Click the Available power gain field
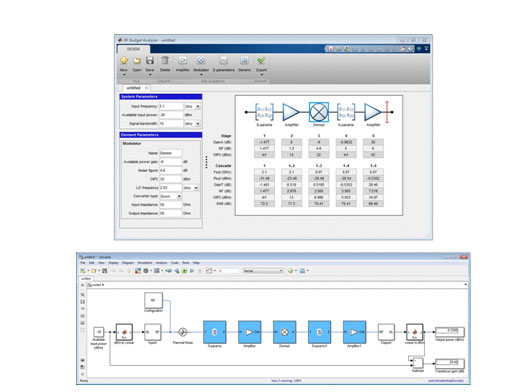This screenshot has width=523, height=392. 170,162
